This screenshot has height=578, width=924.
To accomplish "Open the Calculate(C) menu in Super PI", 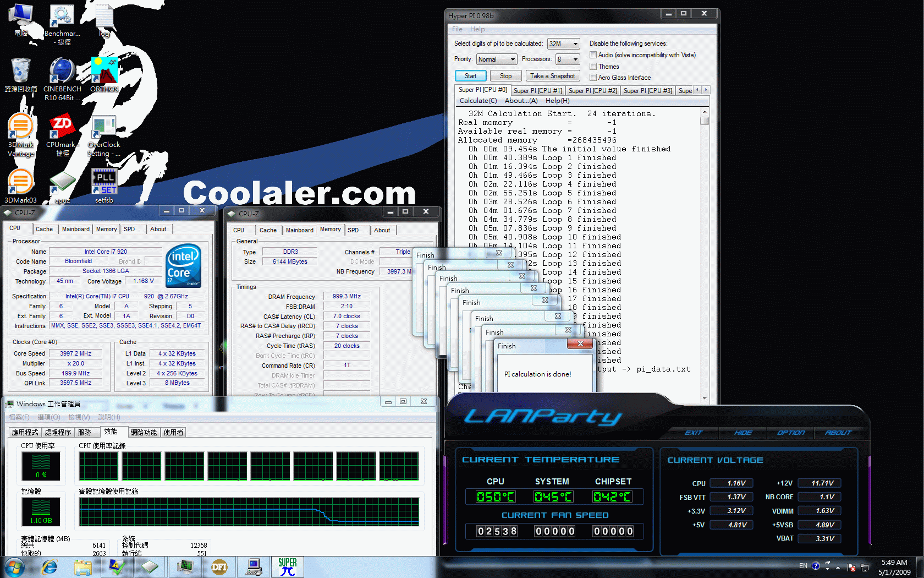I will point(478,101).
